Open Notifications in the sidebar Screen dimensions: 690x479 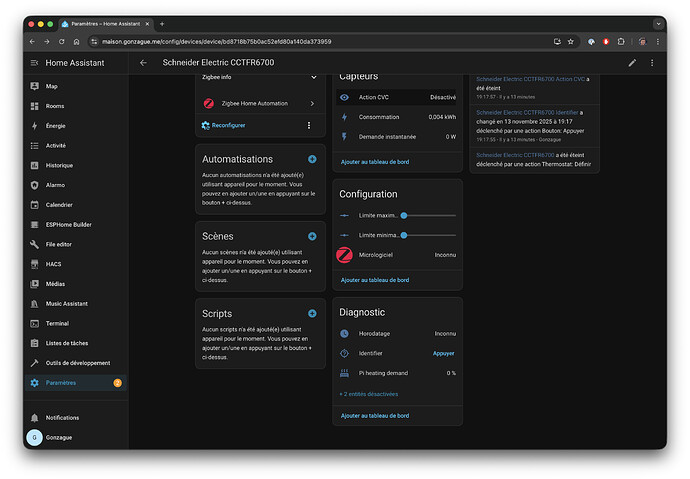(62, 418)
